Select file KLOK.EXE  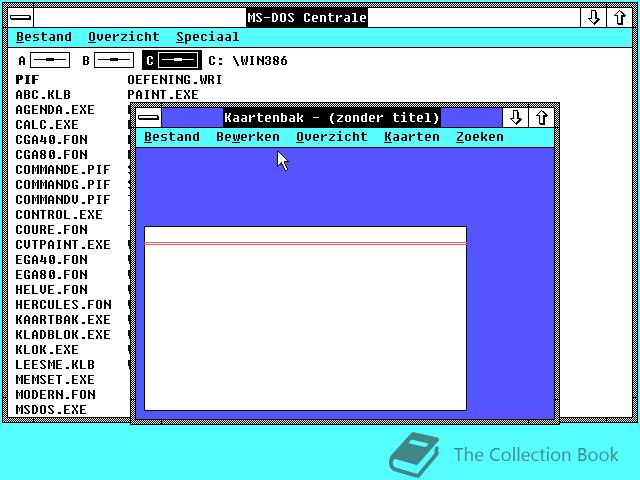pyautogui.click(x=47, y=350)
